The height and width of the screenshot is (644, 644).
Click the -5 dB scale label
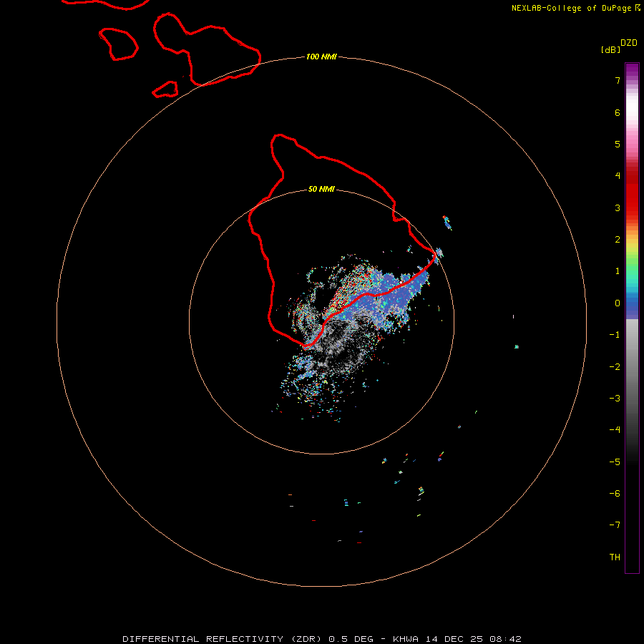615,462
